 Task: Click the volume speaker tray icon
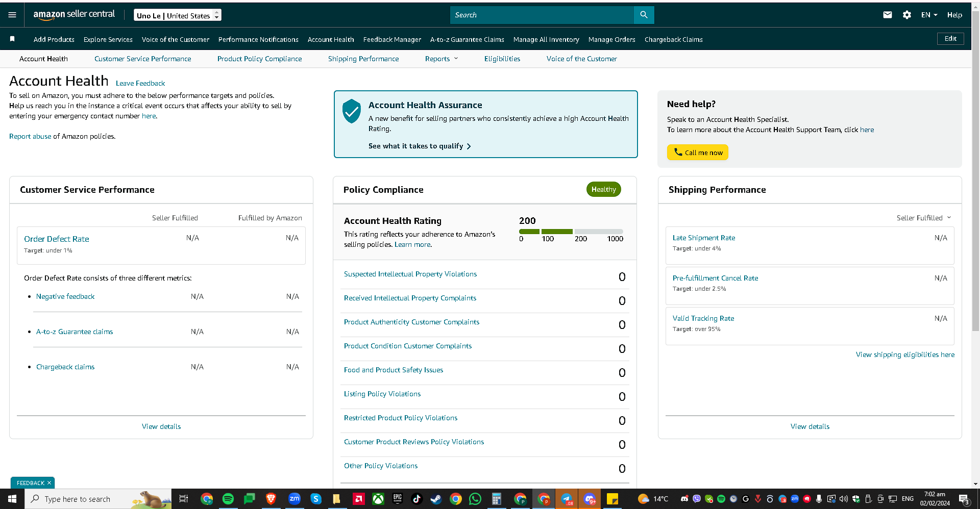coord(843,499)
